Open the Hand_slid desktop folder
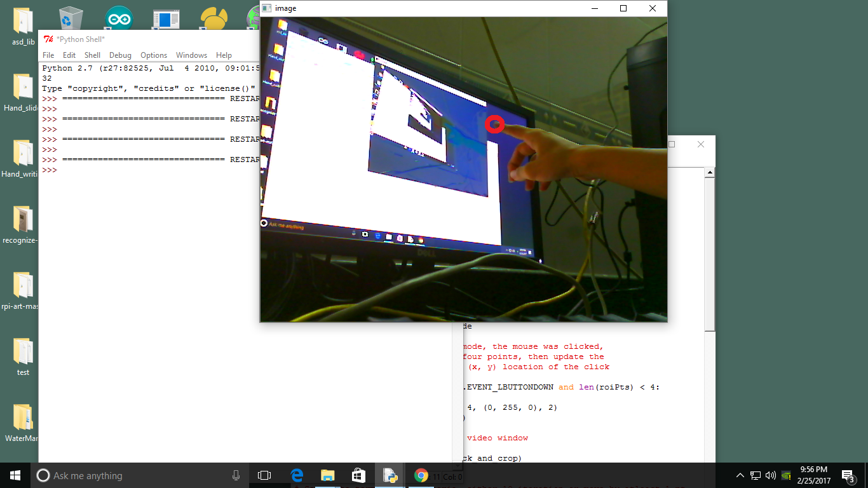The height and width of the screenshot is (488, 868). [x=23, y=92]
